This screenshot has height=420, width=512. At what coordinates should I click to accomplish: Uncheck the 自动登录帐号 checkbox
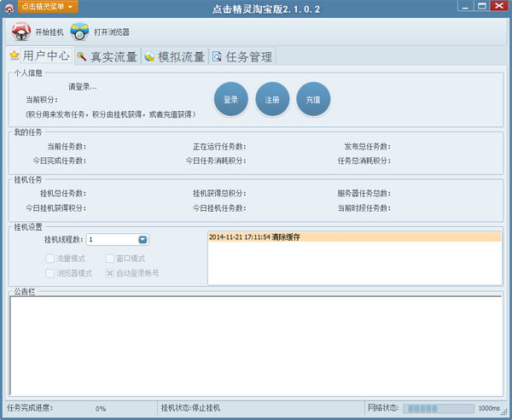pyautogui.click(x=109, y=273)
